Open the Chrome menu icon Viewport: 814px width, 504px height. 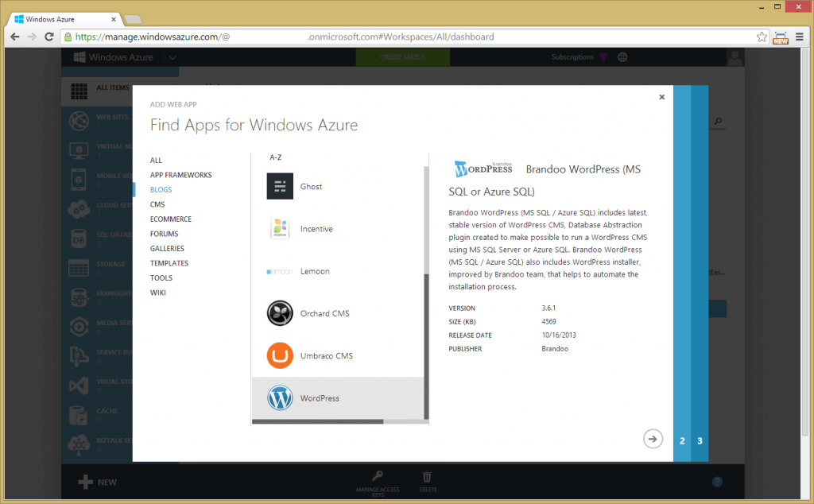pos(800,37)
